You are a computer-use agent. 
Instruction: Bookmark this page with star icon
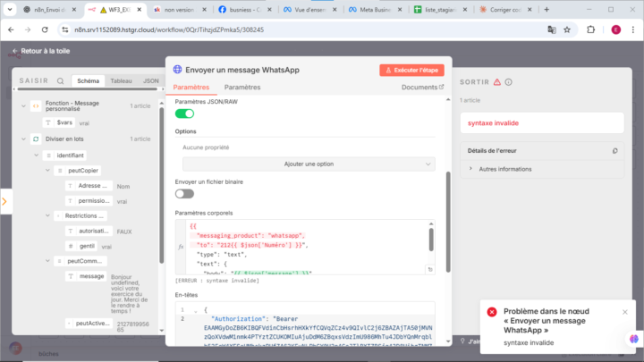pyautogui.click(x=567, y=29)
